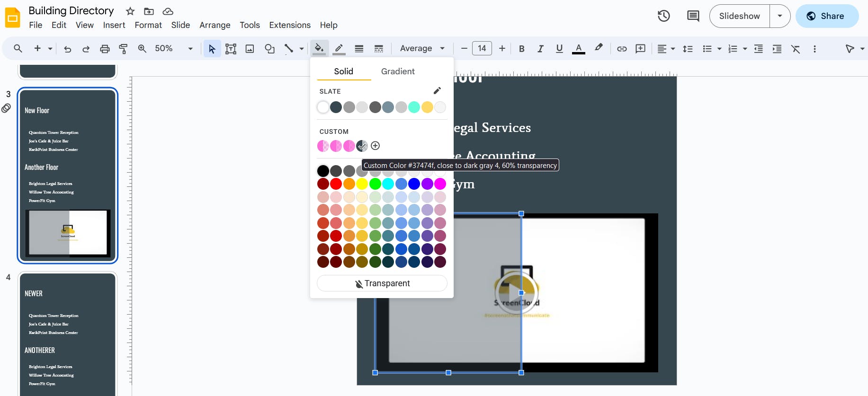The image size is (868, 396).
Task: Open the Extensions menu
Action: (290, 25)
